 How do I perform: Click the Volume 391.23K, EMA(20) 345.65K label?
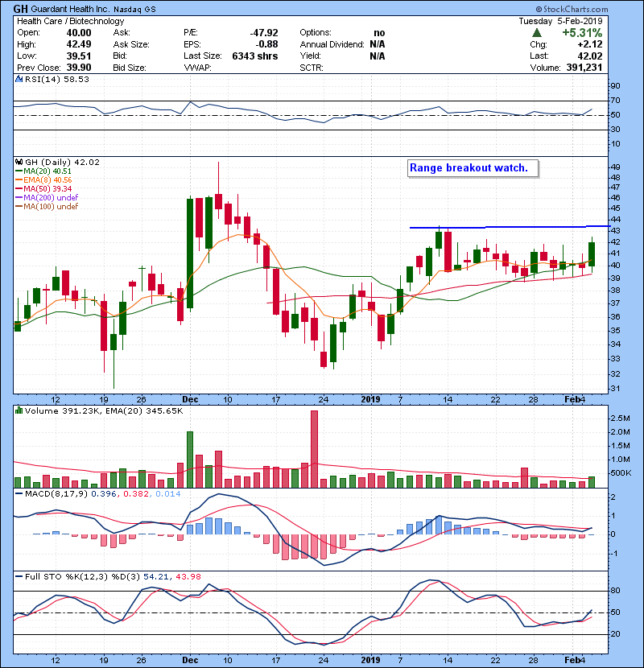click(104, 411)
